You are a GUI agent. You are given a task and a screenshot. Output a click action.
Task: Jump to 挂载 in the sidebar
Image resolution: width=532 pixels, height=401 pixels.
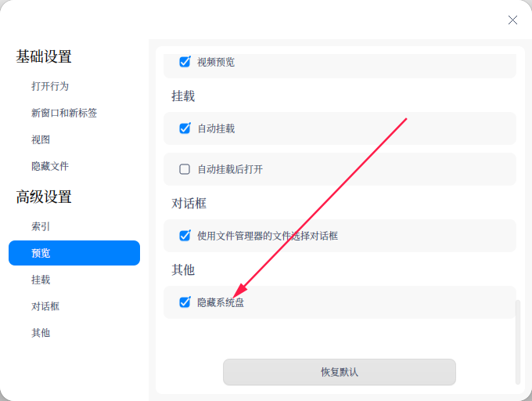tap(41, 280)
